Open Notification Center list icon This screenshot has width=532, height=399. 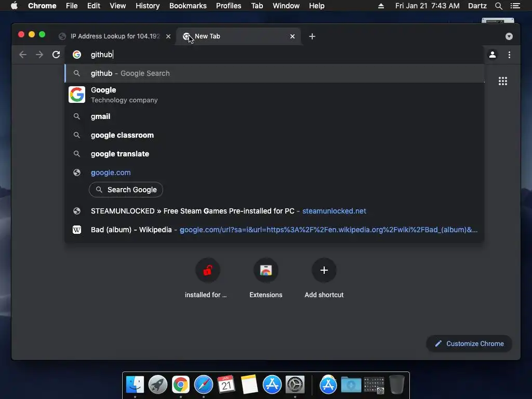[515, 6]
